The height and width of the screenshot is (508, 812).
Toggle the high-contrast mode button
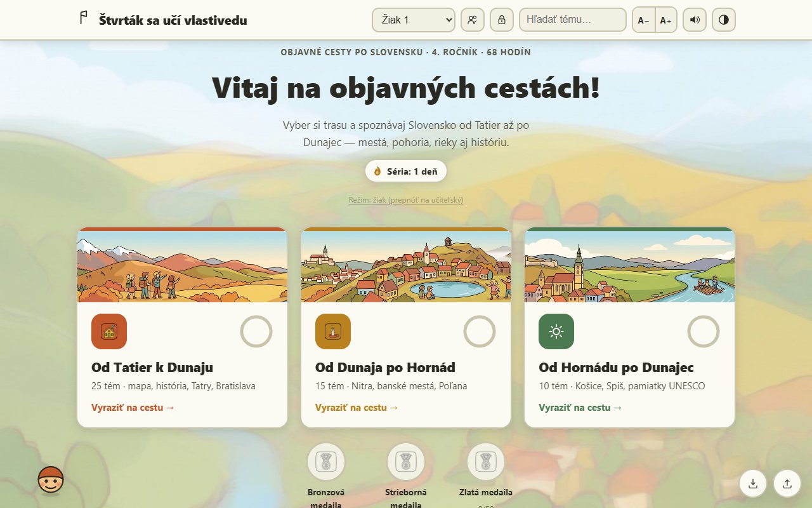coord(724,20)
